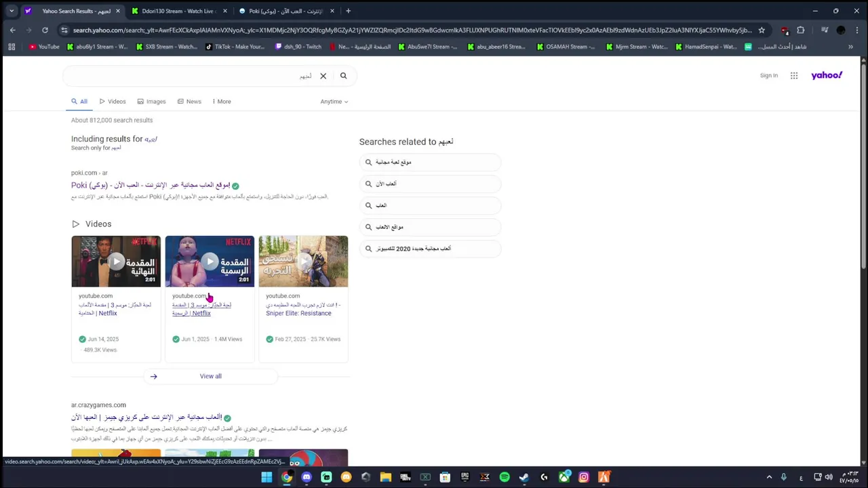Select the All results tab
Viewport: 868px width, 488px height.
pos(80,102)
